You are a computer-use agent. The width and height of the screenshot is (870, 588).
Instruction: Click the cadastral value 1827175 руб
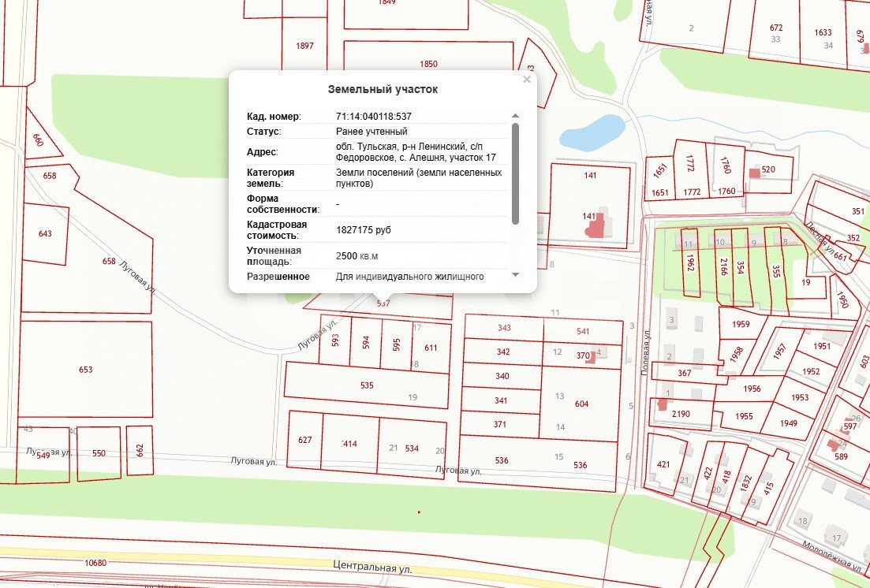pos(364,229)
